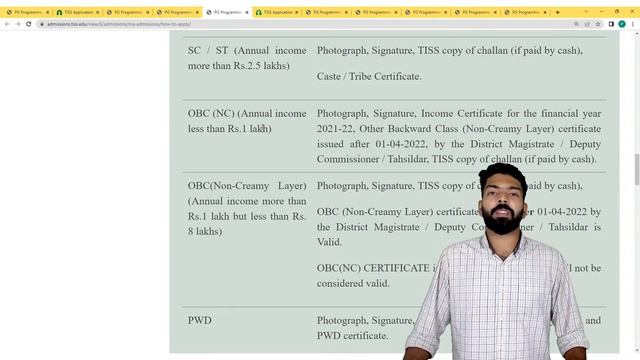Bookmark this page with the star icon

pyautogui.click(x=598, y=24)
